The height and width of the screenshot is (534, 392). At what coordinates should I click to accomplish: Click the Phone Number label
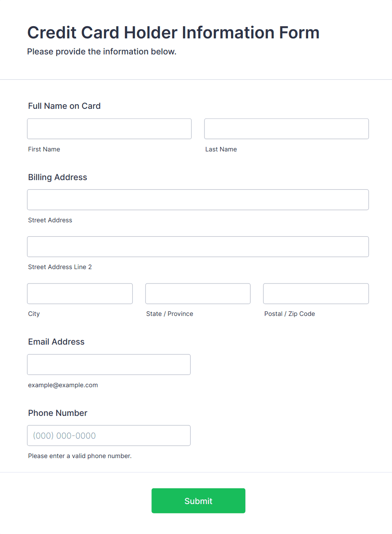click(58, 413)
